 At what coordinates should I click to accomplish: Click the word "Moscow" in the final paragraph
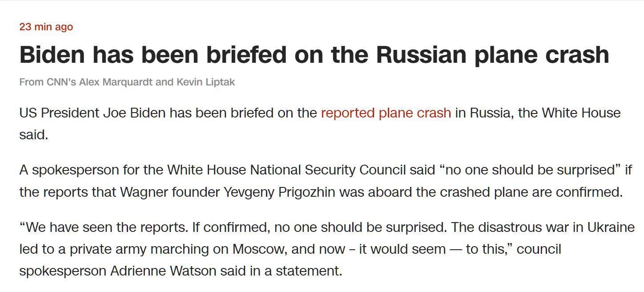click(x=258, y=249)
